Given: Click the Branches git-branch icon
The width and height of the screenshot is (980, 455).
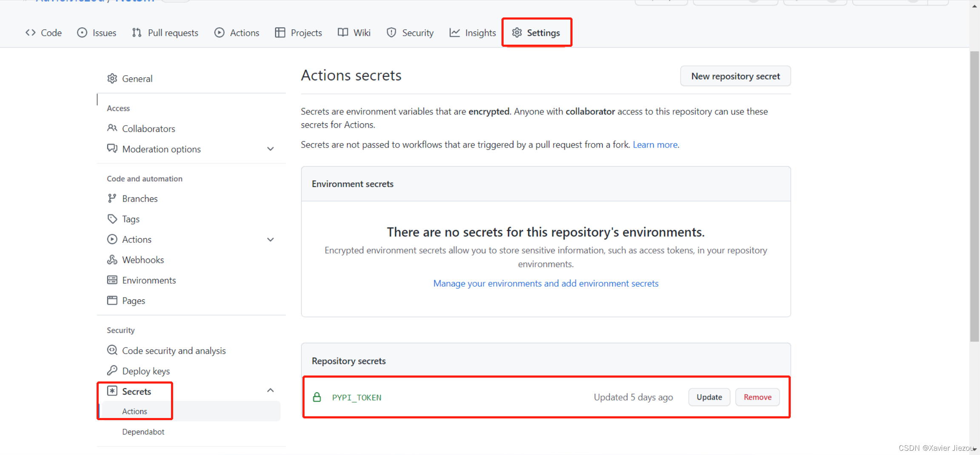Looking at the screenshot, I should (112, 199).
